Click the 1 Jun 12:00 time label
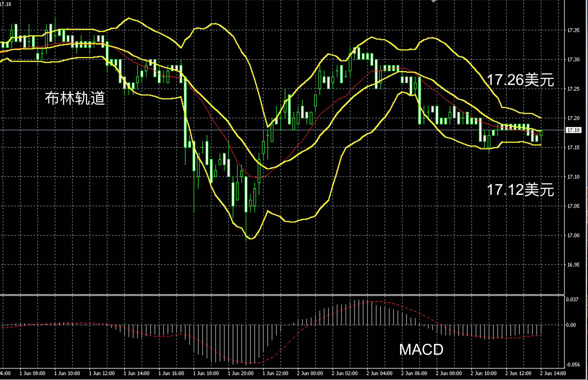This screenshot has width=588, height=380. [x=102, y=373]
